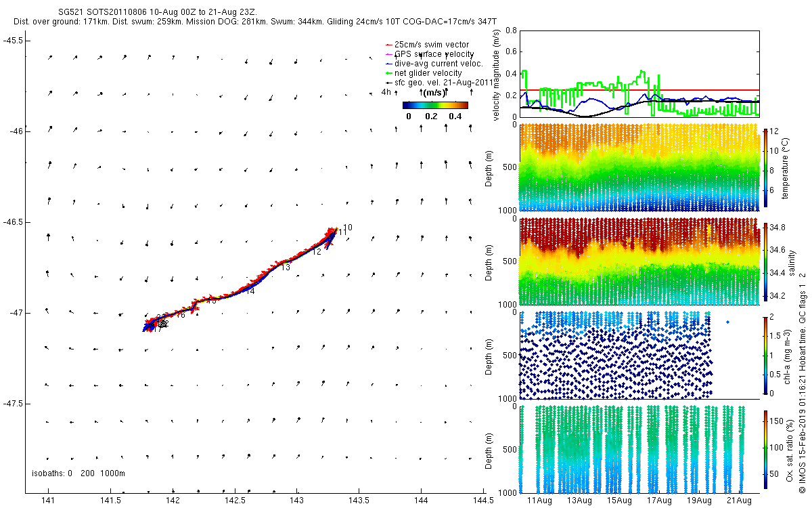Click the salinity colorbar scale

tap(766, 261)
